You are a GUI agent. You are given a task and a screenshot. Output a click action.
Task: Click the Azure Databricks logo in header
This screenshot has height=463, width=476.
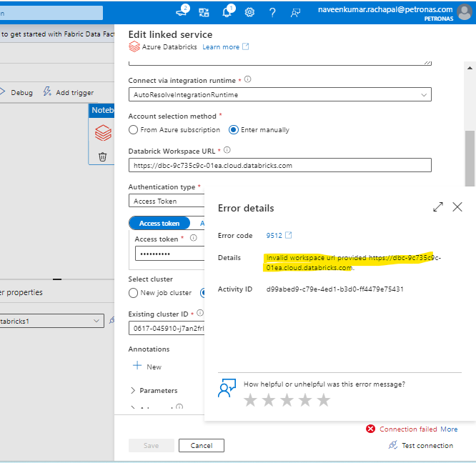[x=134, y=46]
